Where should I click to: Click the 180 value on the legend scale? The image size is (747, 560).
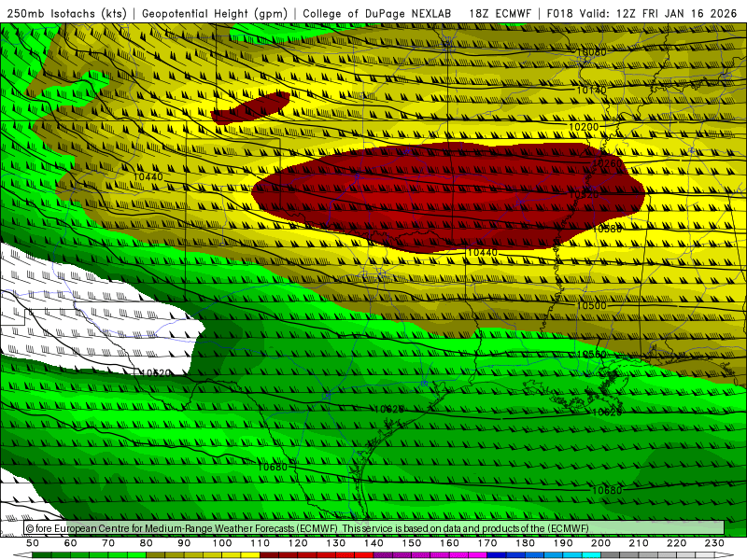[x=525, y=543]
